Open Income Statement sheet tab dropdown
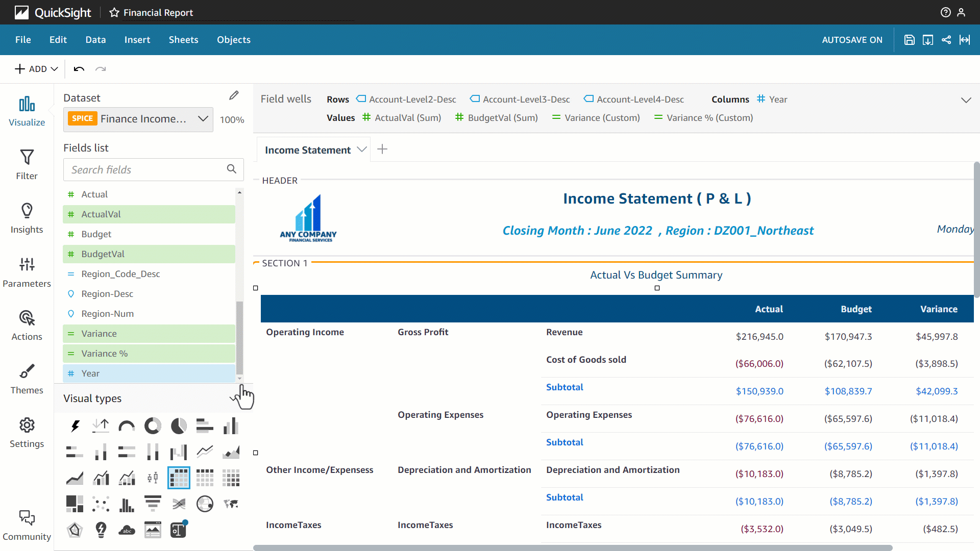 (362, 149)
